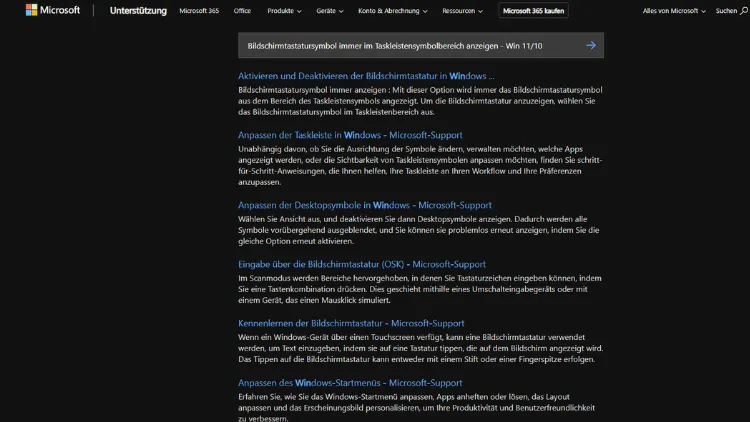Expand Produkte dropdown

click(x=284, y=11)
